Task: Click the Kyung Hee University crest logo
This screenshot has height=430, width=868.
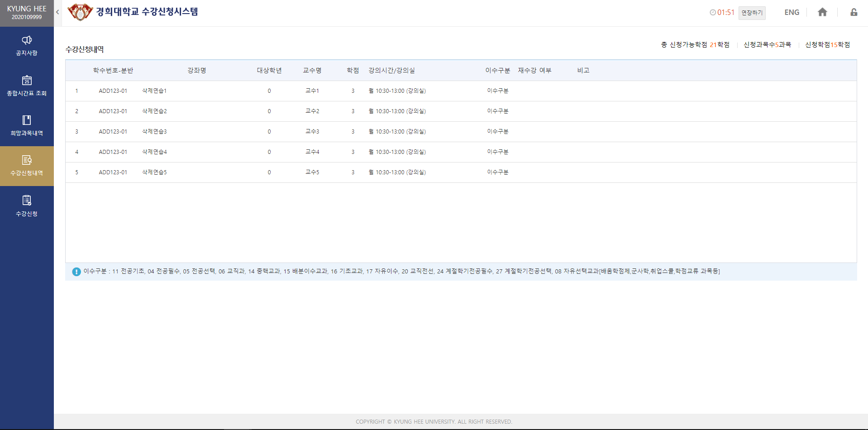Action: pos(80,12)
